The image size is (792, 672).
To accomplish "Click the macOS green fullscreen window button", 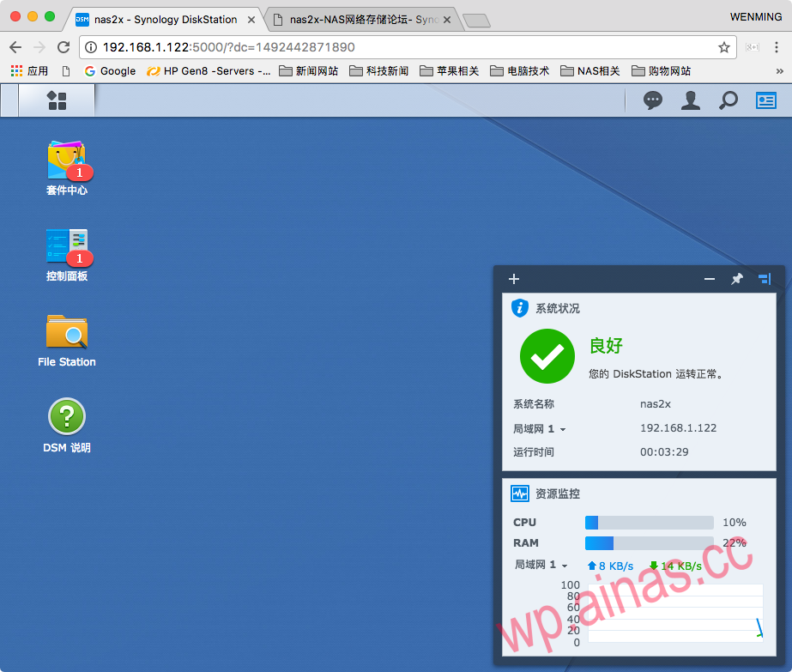I will 50,16.
